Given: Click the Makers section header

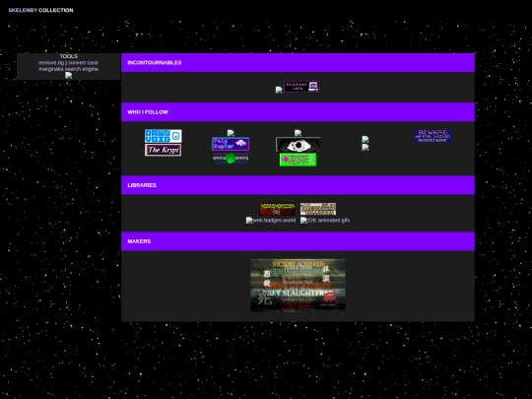Looking at the screenshot, I should (298, 241).
